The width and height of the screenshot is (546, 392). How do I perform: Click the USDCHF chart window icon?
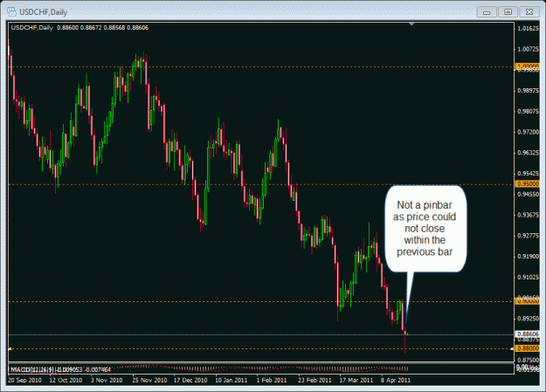coord(11,12)
